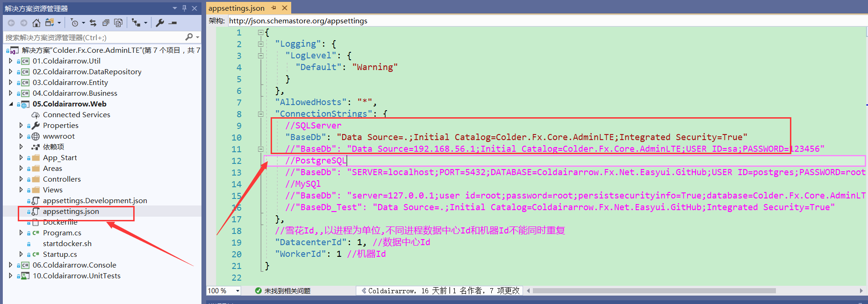Collapse the Logging section fold marker
The image size is (868, 304).
(260, 44)
